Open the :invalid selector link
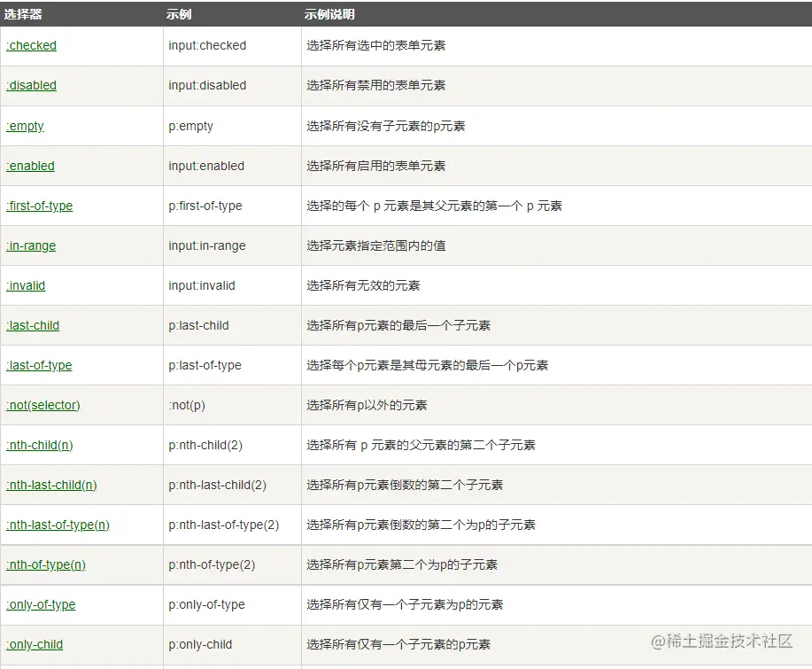Viewport: 812px width, 669px height. coord(26,285)
